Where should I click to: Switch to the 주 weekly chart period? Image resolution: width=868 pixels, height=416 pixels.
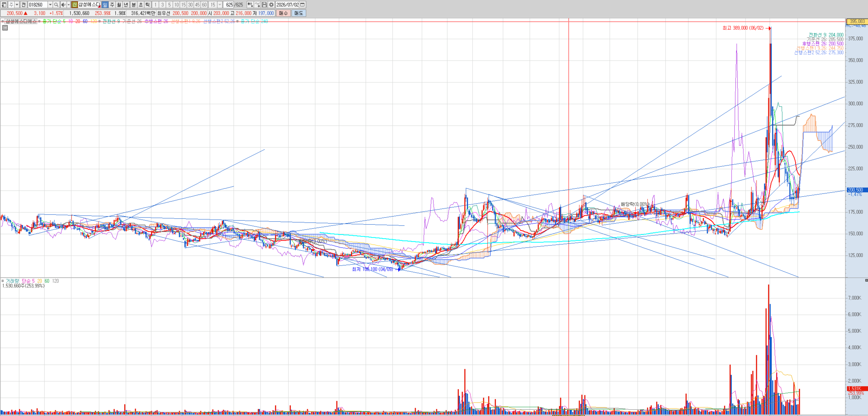(x=112, y=5)
